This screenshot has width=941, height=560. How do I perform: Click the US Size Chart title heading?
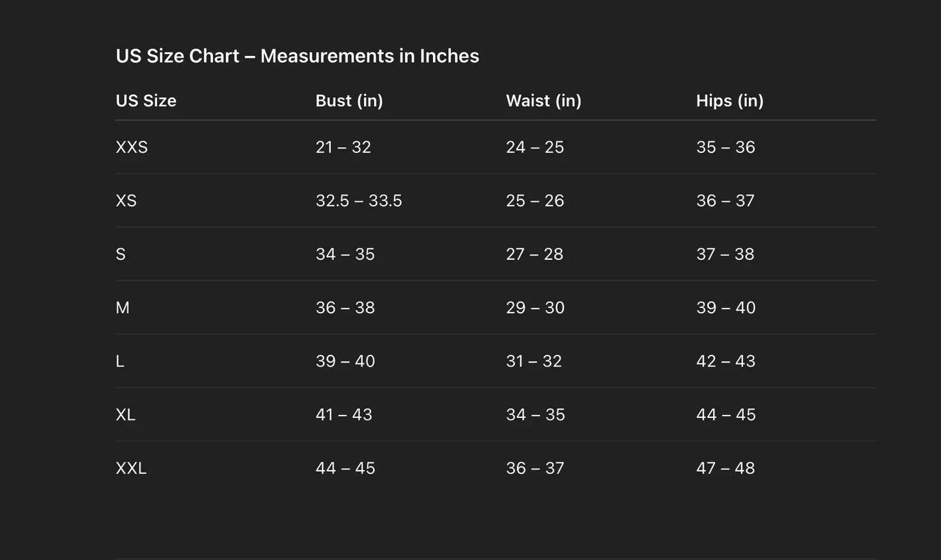click(297, 56)
